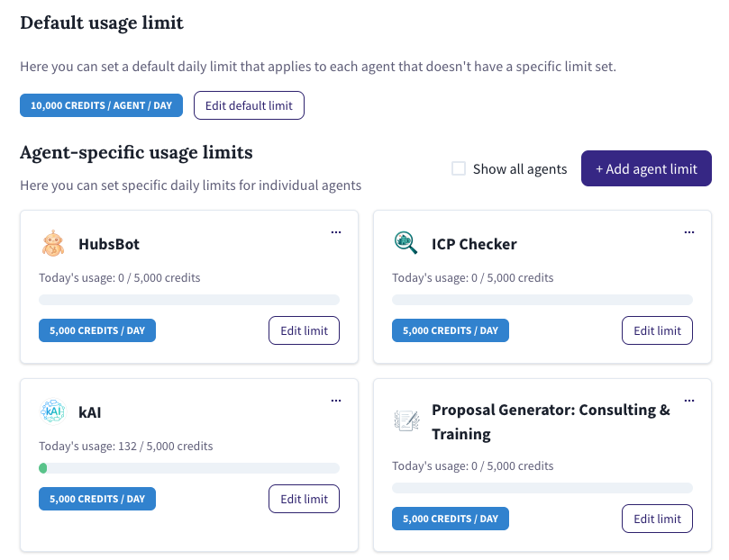
Task: Click the Proposal Generator credits badge
Action: tap(450, 519)
